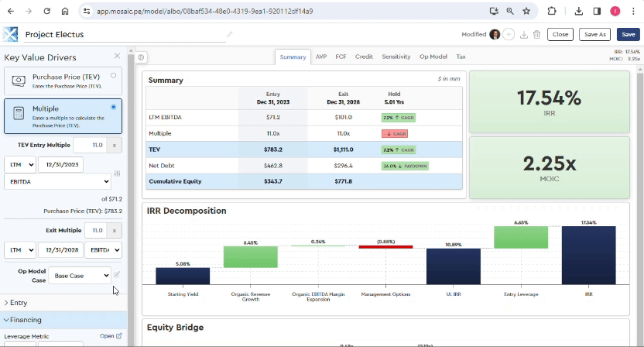This screenshot has height=347, width=644.
Task: Select the Multiple radio option
Action: coord(114,107)
